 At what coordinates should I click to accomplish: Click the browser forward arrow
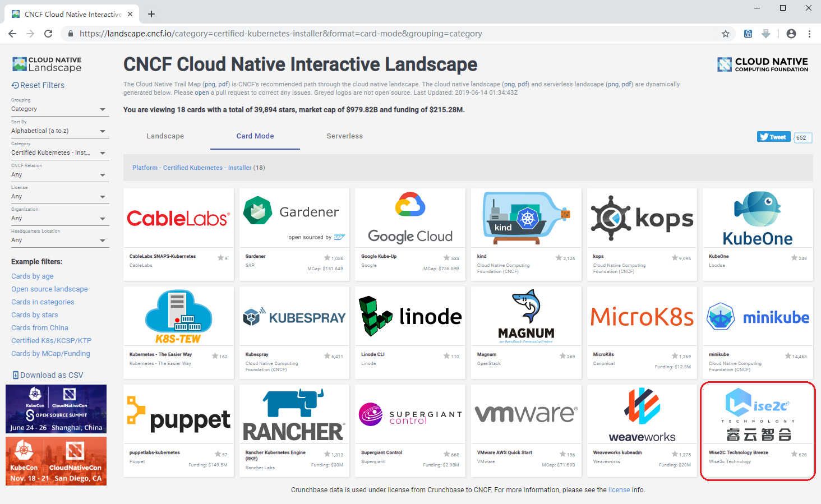pos(30,34)
